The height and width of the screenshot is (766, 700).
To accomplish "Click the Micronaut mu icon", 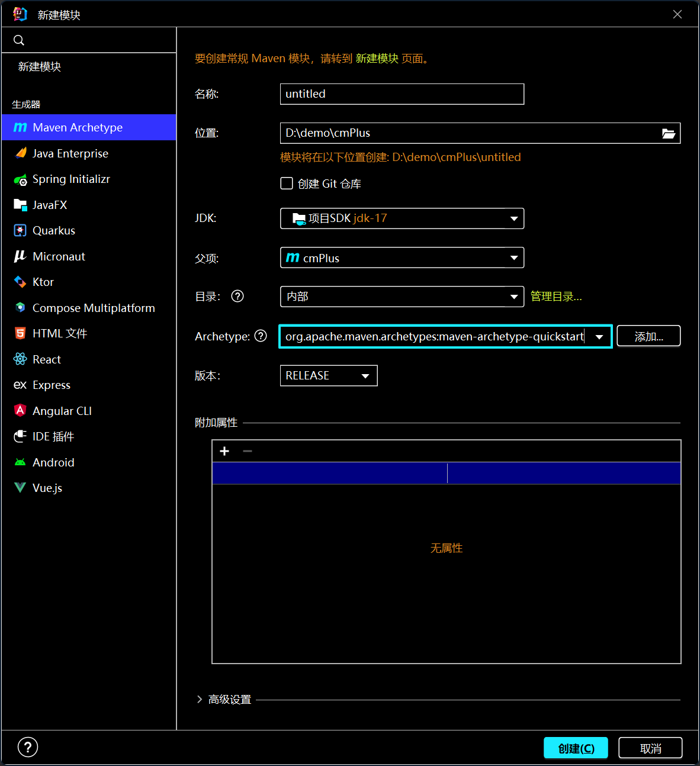I will point(20,256).
